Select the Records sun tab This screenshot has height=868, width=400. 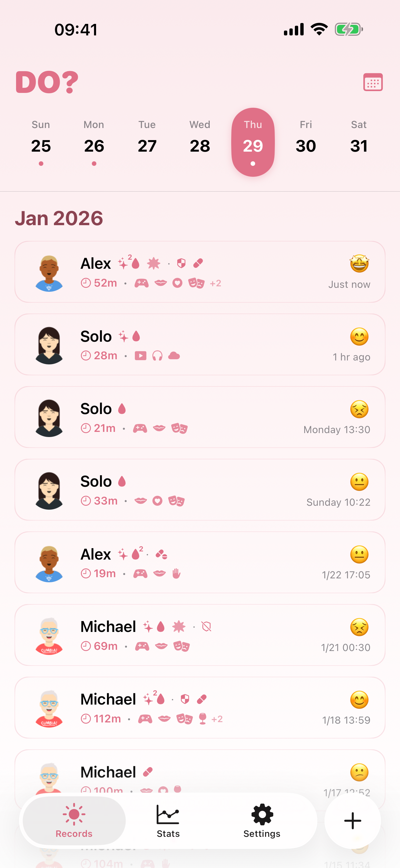click(74, 821)
